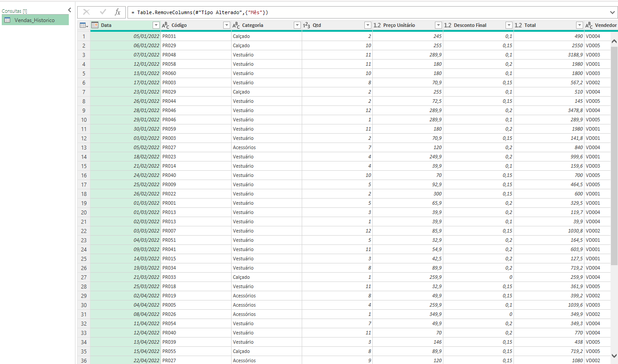Click the price cell 92,9
Image resolution: width=618 pixels, height=364 pixels.
click(408, 184)
